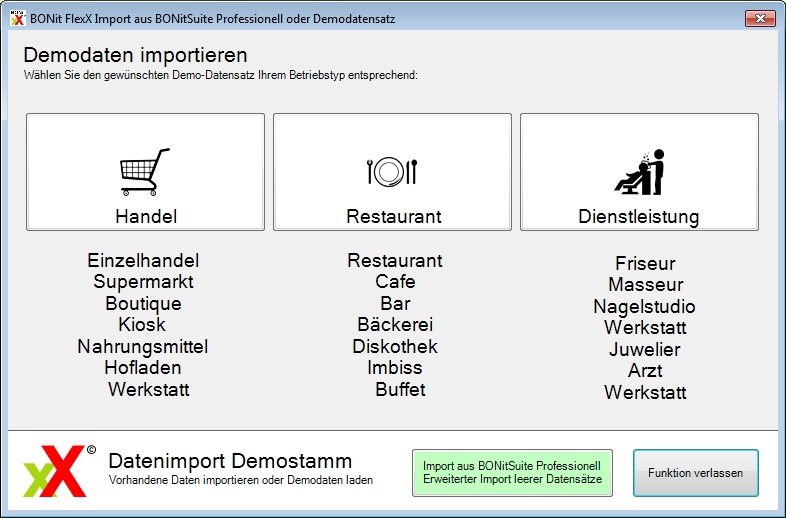Click the Kiosk text
The width and height of the screenshot is (786, 518).
tap(141, 324)
